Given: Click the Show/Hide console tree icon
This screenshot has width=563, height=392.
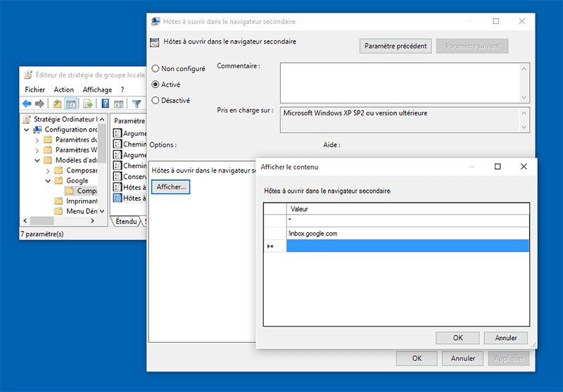Looking at the screenshot, I should point(71,103).
